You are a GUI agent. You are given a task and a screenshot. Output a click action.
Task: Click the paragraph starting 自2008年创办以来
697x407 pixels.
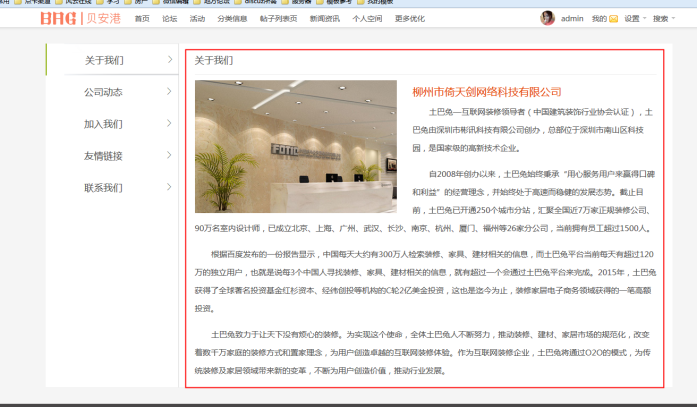425,201
